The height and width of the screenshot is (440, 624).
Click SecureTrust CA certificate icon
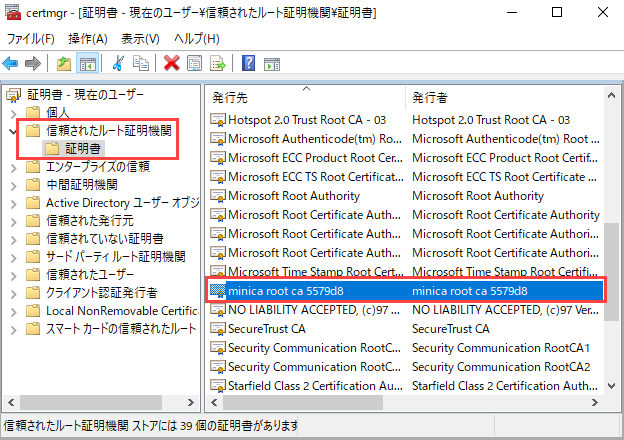(218, 329)
